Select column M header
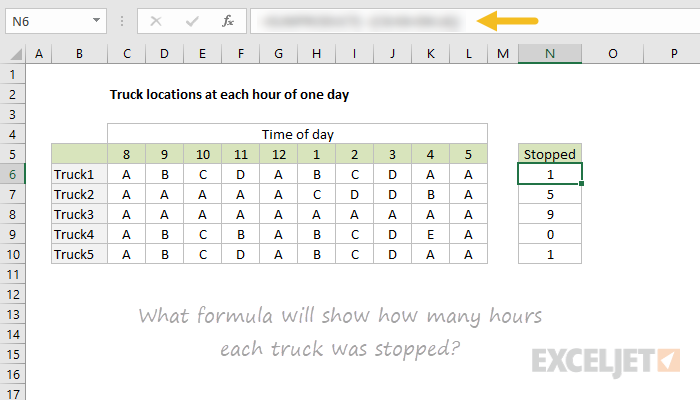 coord(503,54)
